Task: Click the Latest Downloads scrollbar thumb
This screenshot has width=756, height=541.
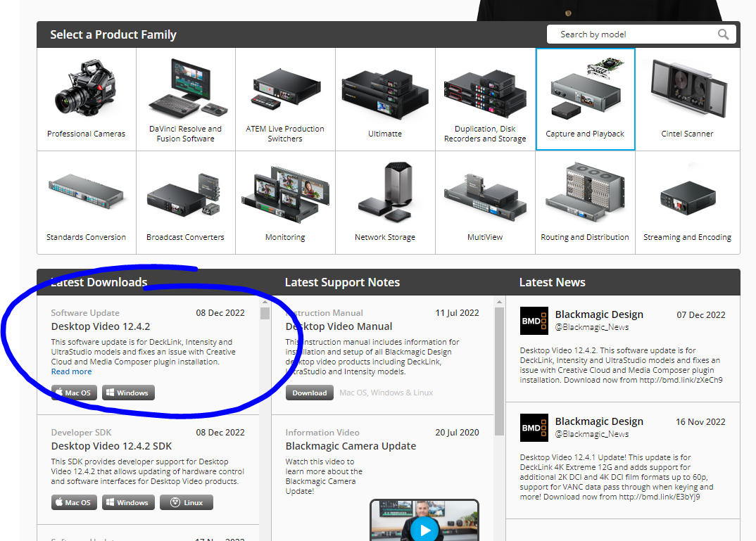Action: pyautogui.click(x=265, y=314)
